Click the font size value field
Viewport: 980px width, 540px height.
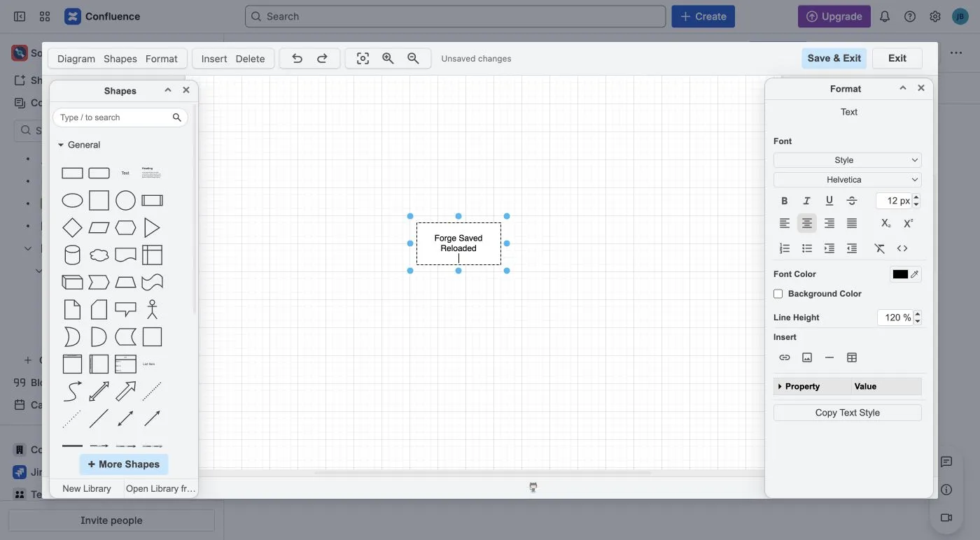click(x=894, y=201)
